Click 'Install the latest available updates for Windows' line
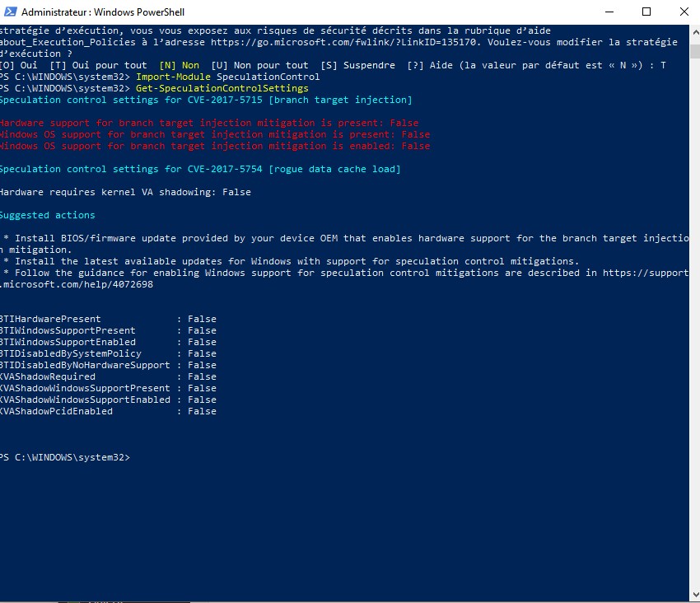Image resolution: width=700 pixels, height=603 pixels. click(x=291, y=261)
